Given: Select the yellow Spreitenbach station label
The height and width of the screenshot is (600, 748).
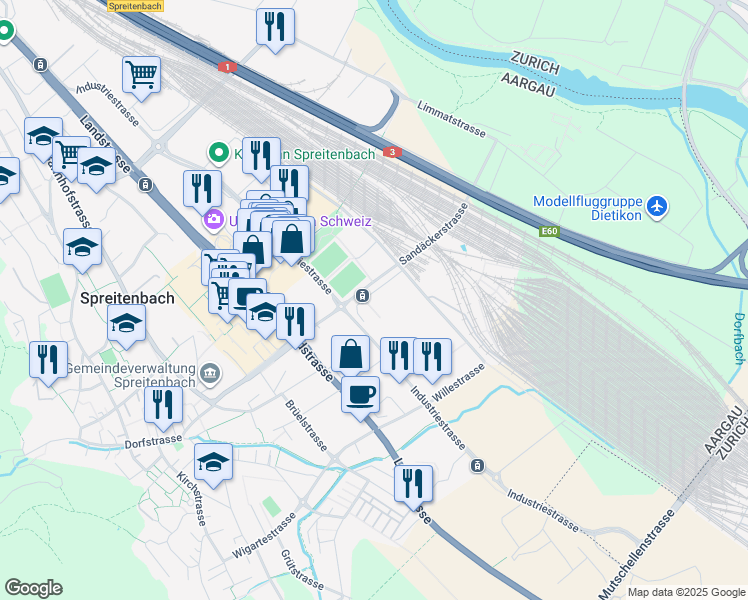Looking at the screenshot, I should pos(135,6).
